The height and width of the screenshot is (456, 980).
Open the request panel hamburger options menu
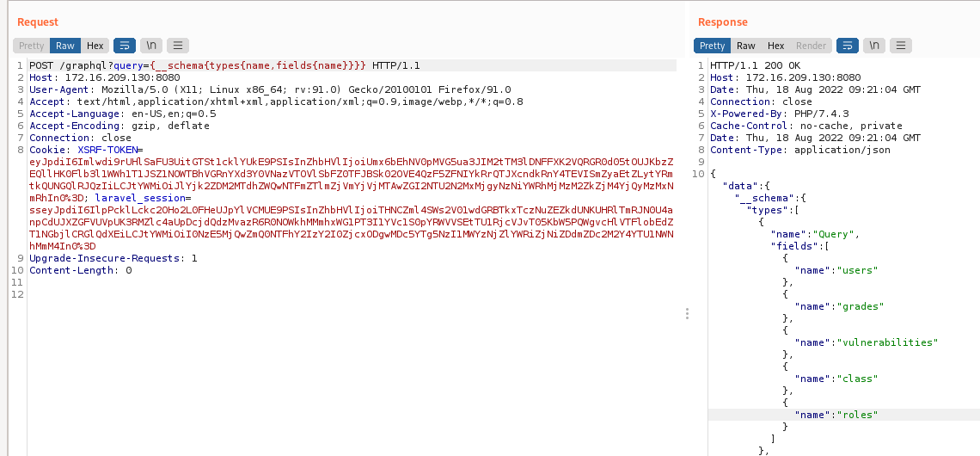pos(178,46)
